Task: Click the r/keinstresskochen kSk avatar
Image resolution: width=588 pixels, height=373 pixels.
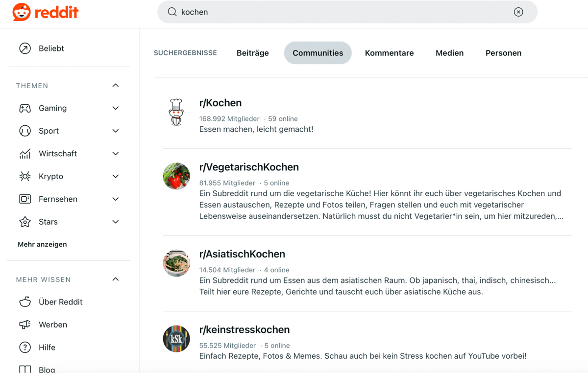Action: tap(176, 339)
